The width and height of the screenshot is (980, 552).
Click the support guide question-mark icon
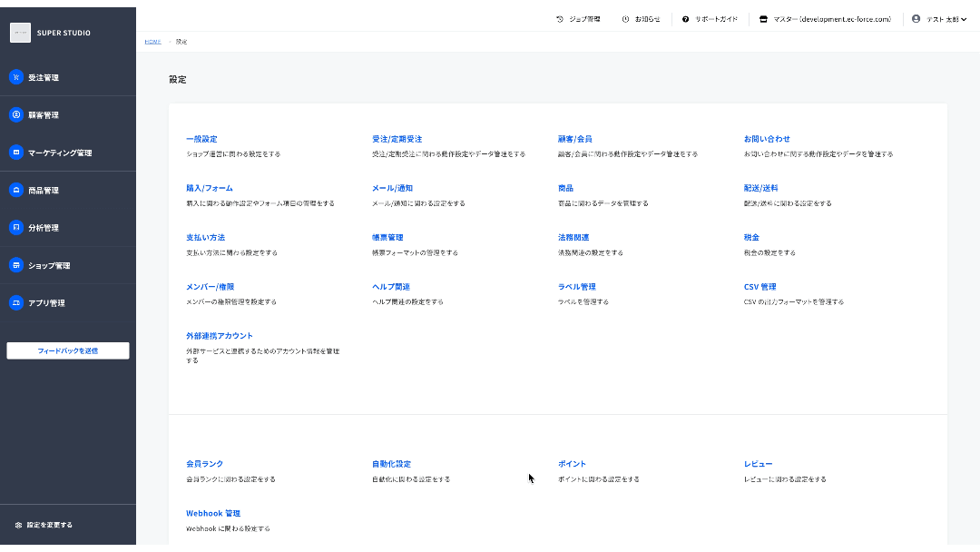(x=686, y=19)
